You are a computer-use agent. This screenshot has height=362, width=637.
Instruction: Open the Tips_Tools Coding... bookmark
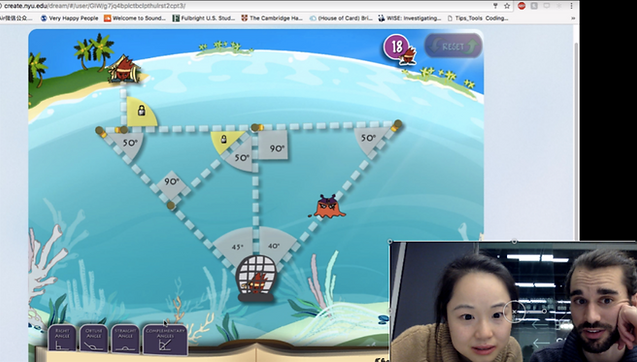(x=477, y=18)
